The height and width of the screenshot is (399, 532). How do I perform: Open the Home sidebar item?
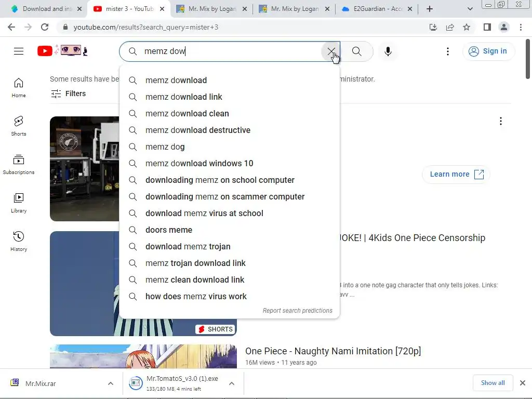(19, 87)
